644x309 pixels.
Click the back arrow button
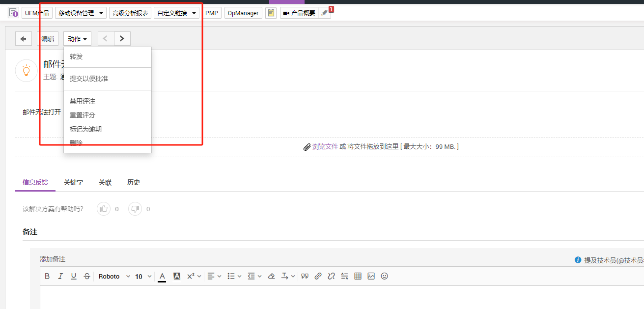coord(23,39)
